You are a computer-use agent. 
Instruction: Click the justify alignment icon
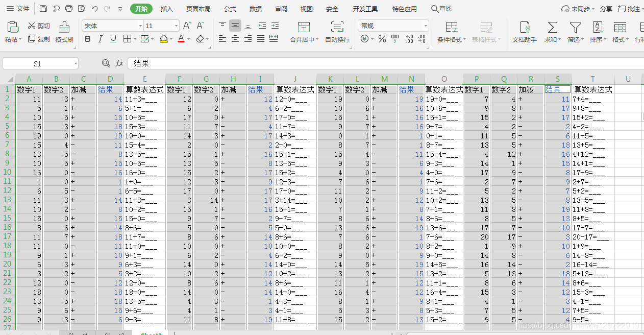tap(261, 39)
